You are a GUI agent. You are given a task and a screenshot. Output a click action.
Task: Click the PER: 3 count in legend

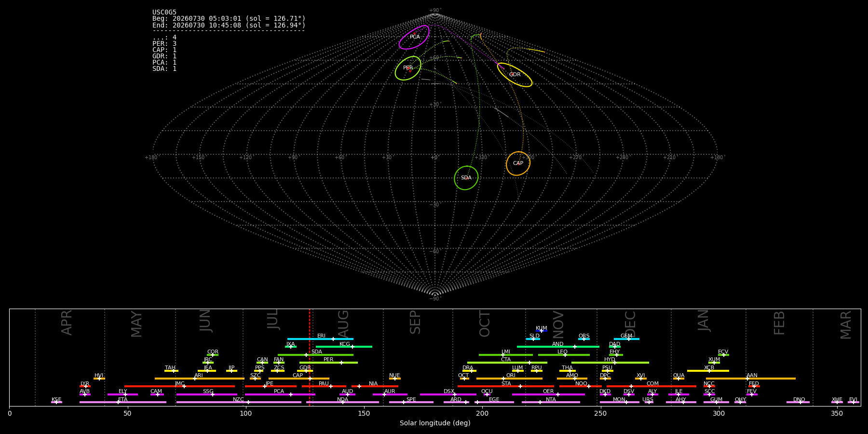click(164, 44)
